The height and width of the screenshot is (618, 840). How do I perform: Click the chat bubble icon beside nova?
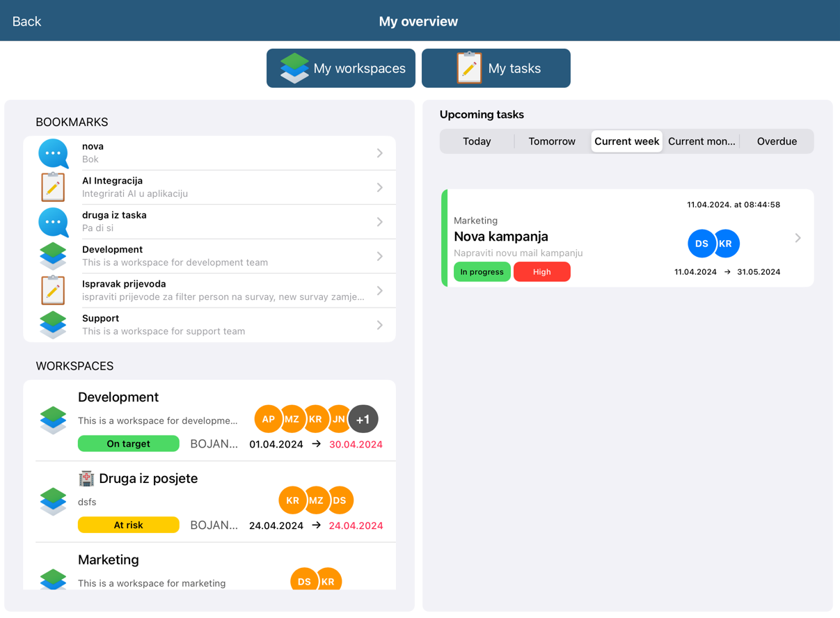(x=53, y=153)
